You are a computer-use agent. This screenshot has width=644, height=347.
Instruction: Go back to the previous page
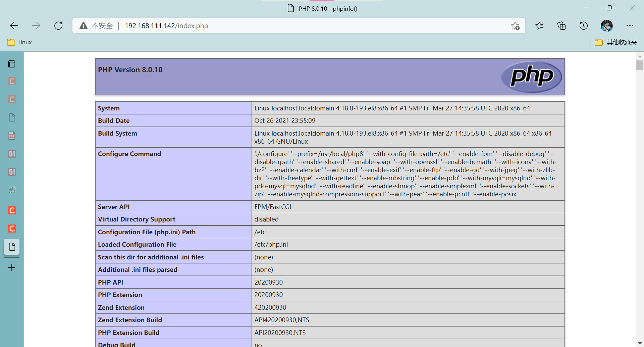tap(14, 26)
